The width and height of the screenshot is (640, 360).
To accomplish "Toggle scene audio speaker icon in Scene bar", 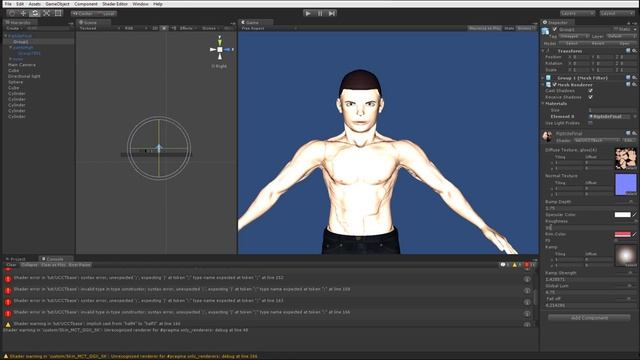I will click(173, 28).
